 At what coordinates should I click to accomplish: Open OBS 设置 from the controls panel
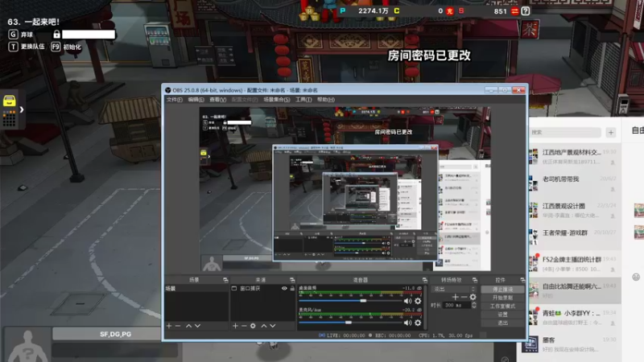point(502,315)
